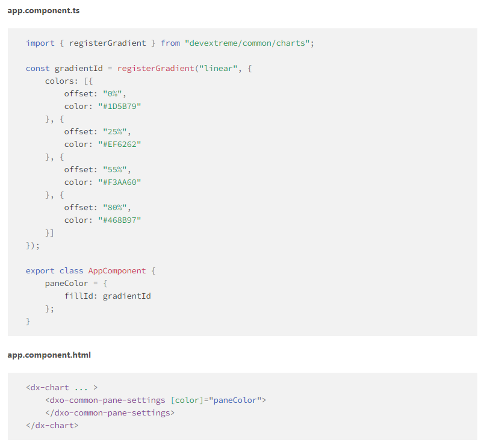
Task: Click the closing </dx-chart> tag
Action: point(52,426)
